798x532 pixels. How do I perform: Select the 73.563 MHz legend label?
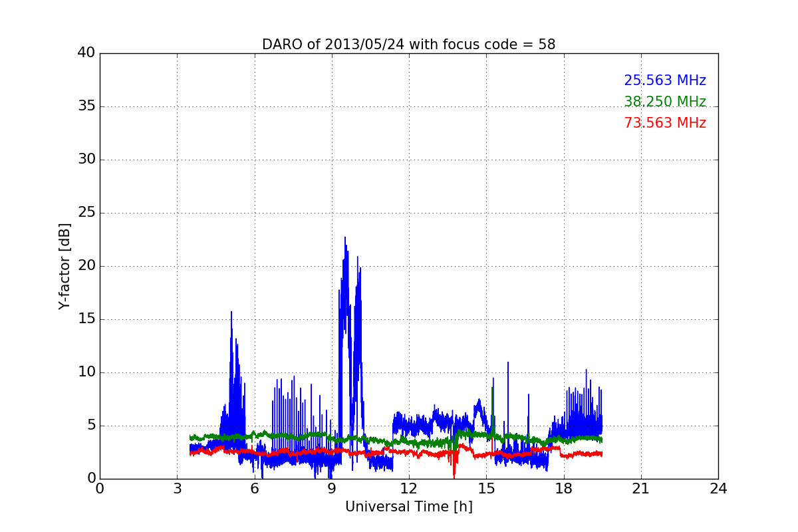[x=665, y=123]
